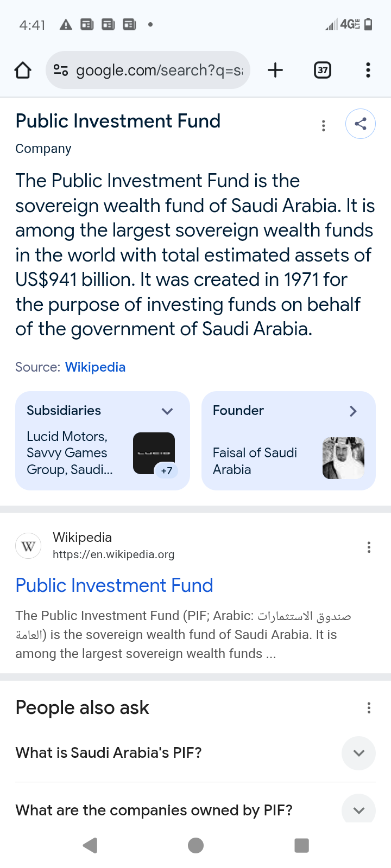This screenshot has height=868, width=391.
Task: Open the tab switcher showing 37 tabs
Action: (323, 70)
